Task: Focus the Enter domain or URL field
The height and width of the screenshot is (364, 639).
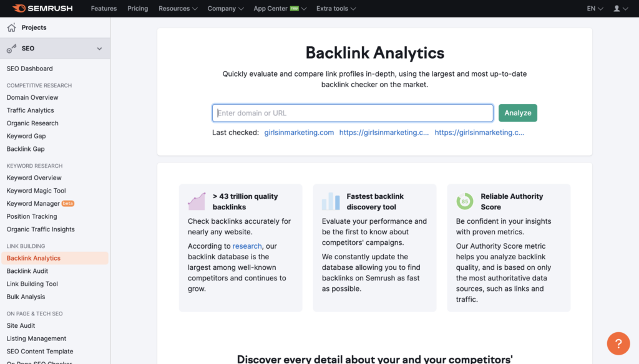Action: [353, 113]
